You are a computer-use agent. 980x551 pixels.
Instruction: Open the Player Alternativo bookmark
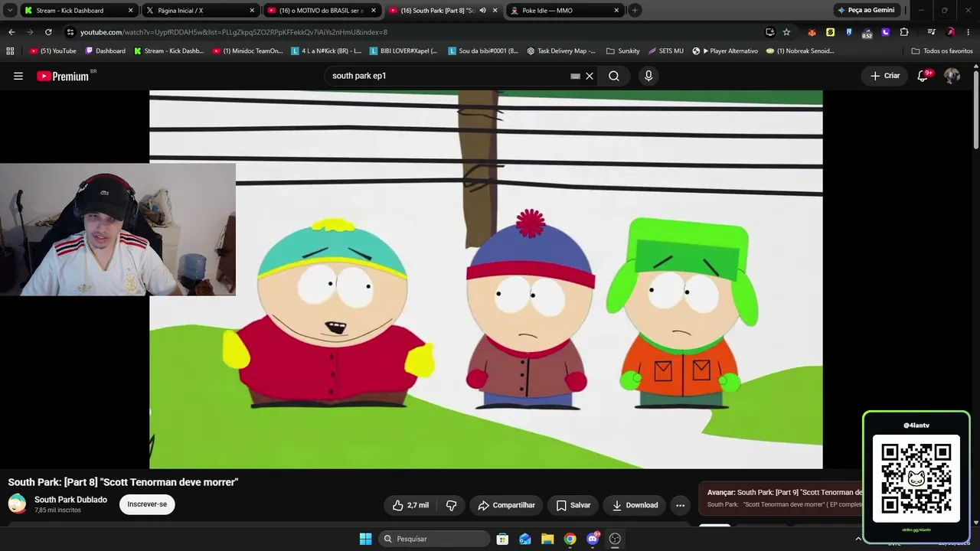click(725, 51)
